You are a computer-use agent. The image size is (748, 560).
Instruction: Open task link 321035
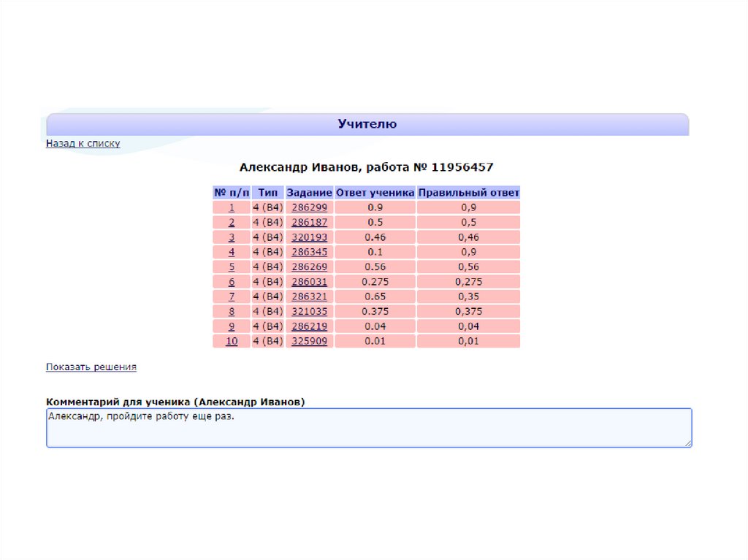click(x=309, y=311)
